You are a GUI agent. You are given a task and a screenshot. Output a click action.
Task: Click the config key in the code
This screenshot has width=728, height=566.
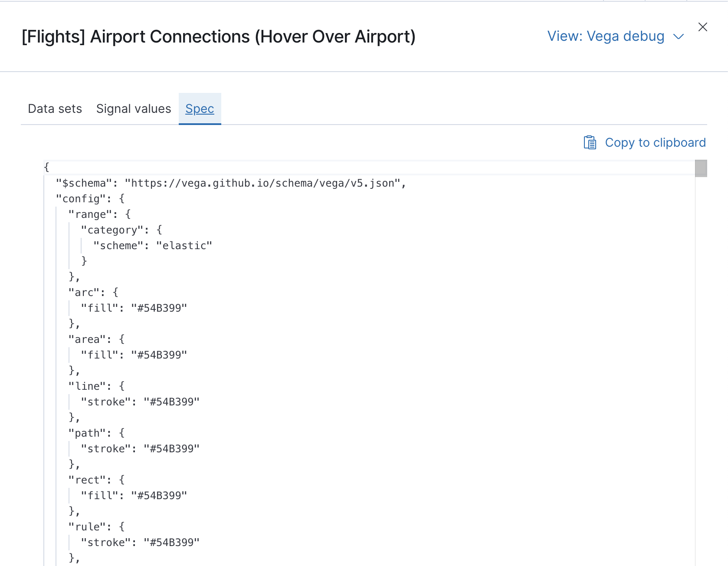pos(79,198)
